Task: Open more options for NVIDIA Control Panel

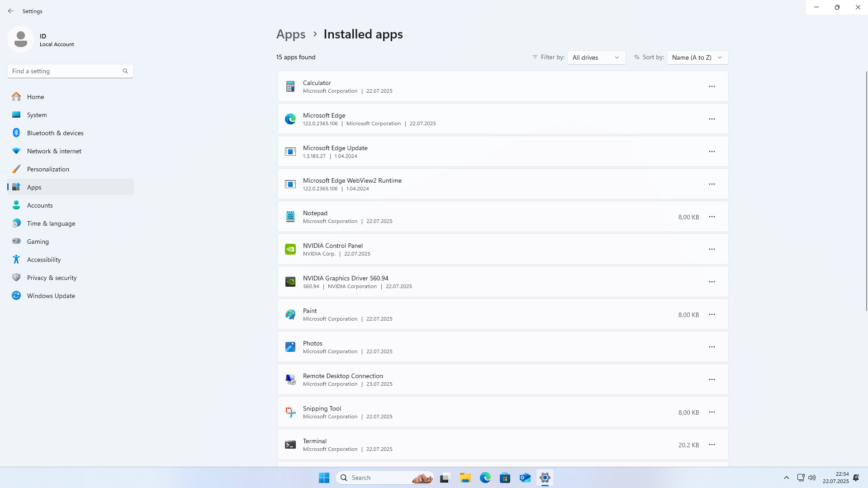Action: 712,249
